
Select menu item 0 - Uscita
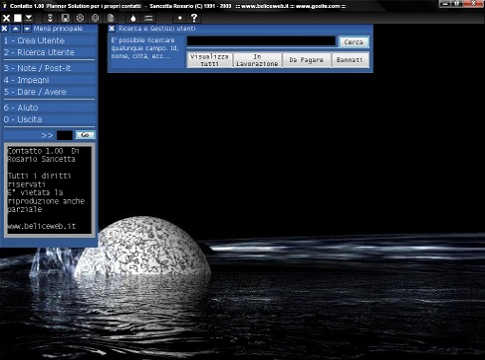click(x=49, y=119)
